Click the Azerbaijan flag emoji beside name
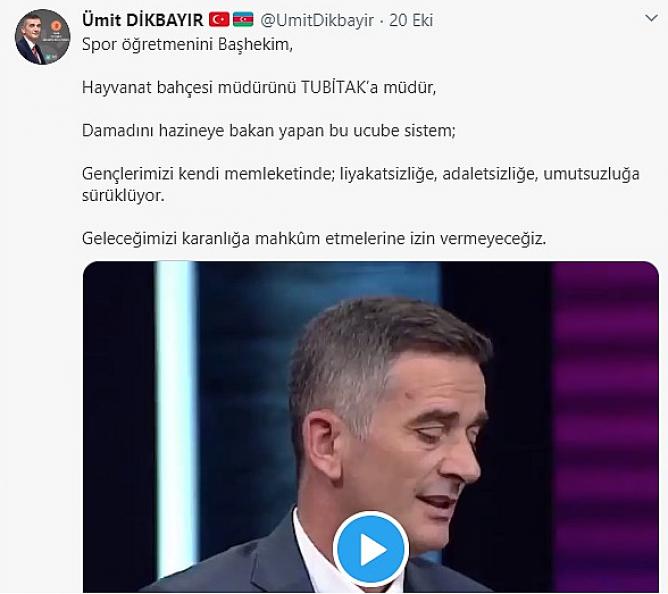Screen dimensions: 668x594 [x=243, y=20]
